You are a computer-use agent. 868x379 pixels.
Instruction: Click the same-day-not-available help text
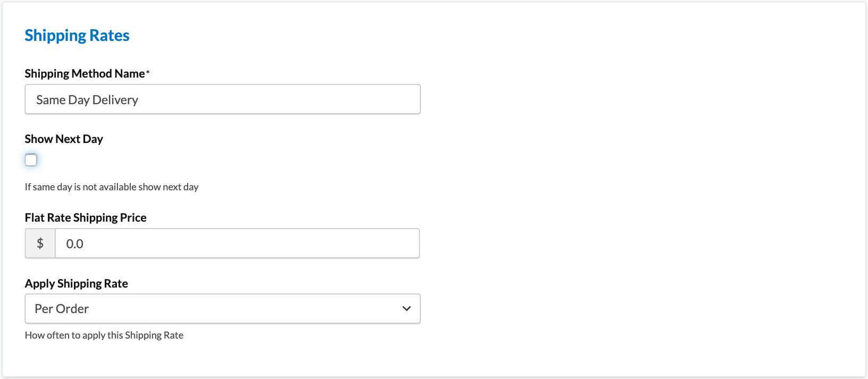[x=112, y=187]
